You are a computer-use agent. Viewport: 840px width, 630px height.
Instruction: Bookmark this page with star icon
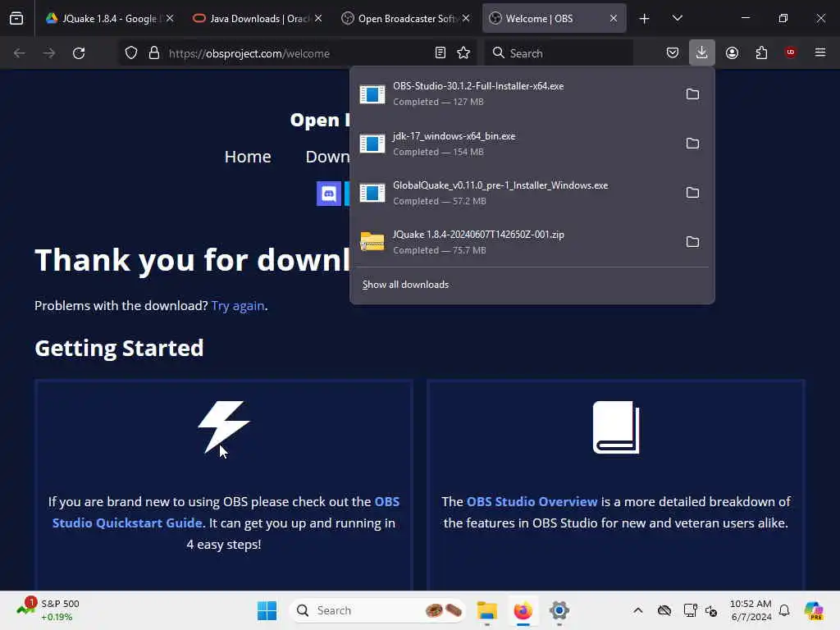coord(463,52)
